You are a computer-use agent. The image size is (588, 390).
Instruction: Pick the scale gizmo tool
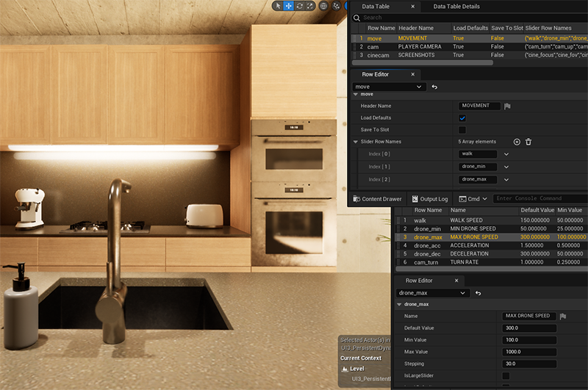[310, 6]
